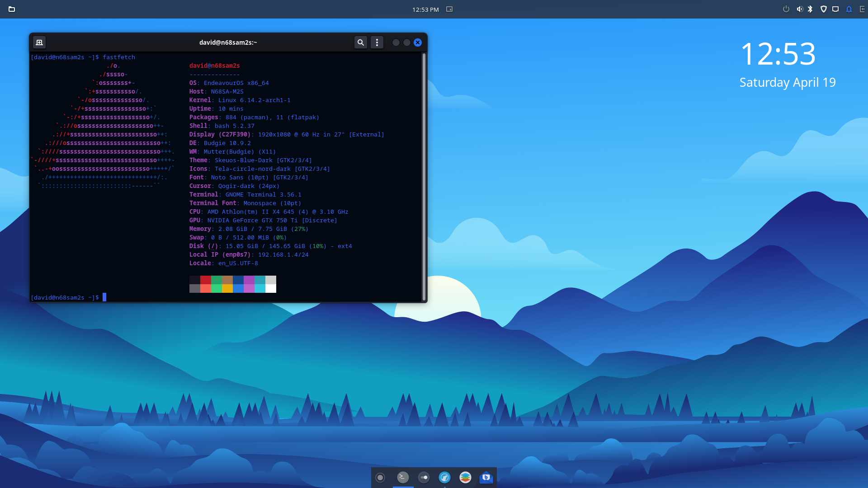Click the Local IP (enp0s7) line
Image resolution: width=868 pixels, height=488 pixels.
249,255
